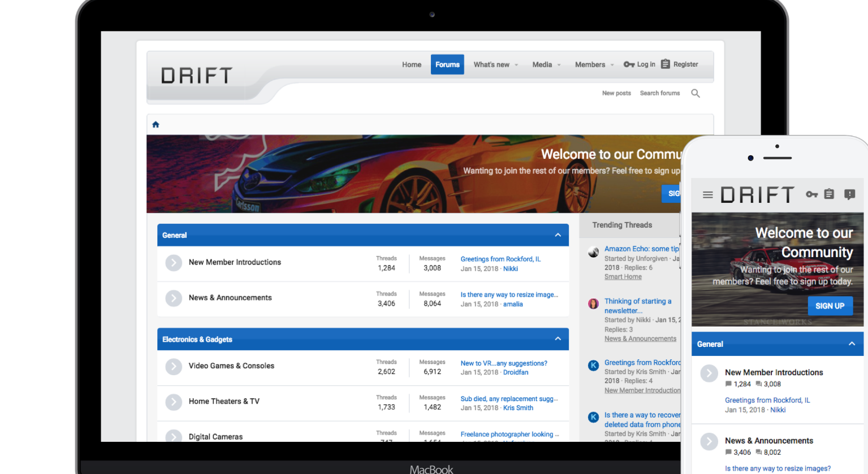The height and width of the screenshot is (474, 868).
Task: Click the Home Theaters & TV arrow icon
Action: pos(174,402)
